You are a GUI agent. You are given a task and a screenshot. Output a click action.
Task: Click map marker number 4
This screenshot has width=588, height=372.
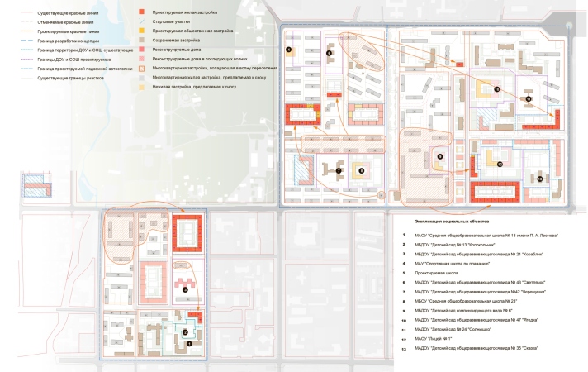point(288,50)
